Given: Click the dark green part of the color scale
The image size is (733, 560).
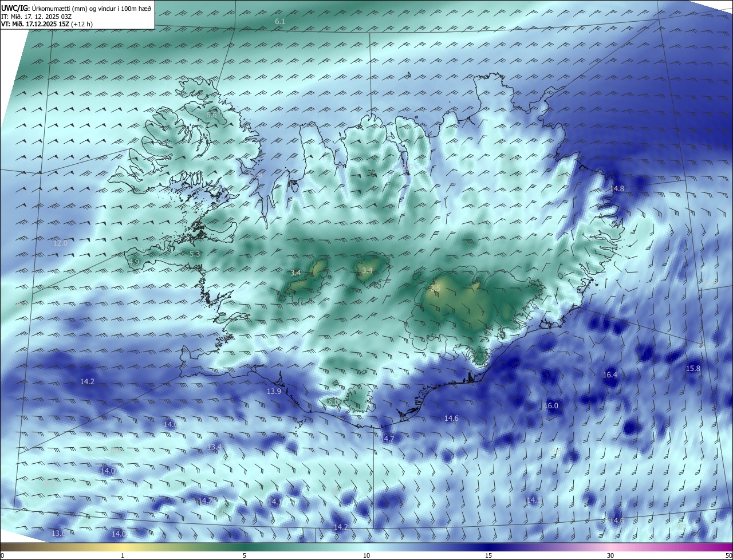Looking at the screenshot, I should tap(245, 547).
